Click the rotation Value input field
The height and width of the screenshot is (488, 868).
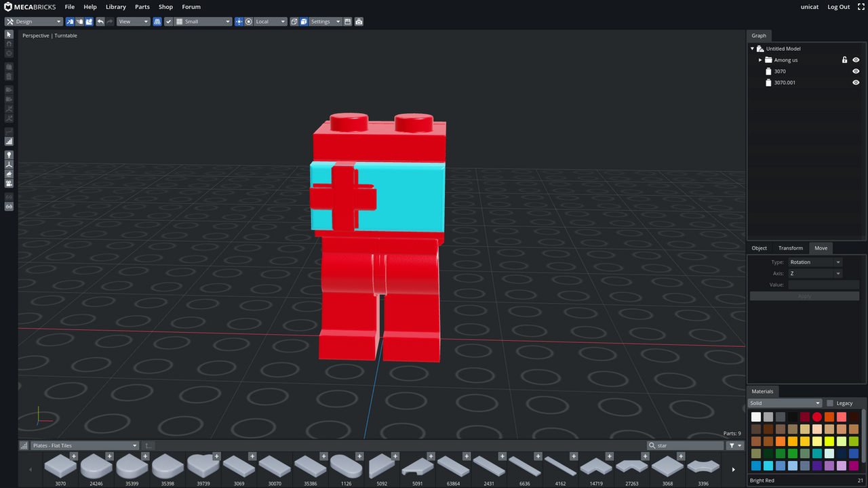tap(823, 285)
